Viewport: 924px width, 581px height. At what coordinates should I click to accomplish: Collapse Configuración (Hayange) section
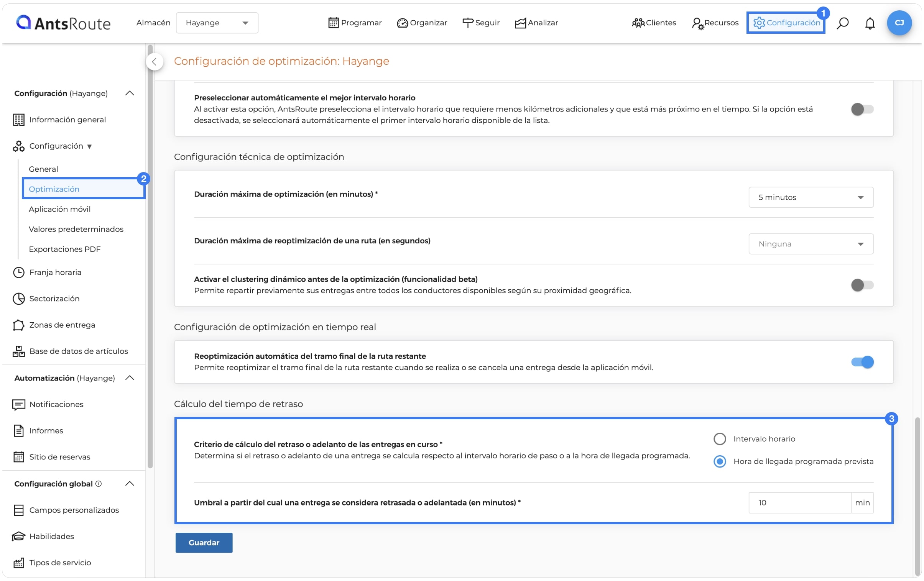click(130, 93)
